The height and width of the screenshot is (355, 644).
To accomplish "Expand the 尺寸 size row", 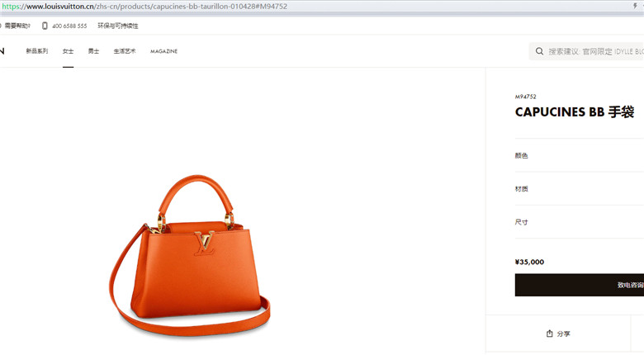I will point(580,222).
